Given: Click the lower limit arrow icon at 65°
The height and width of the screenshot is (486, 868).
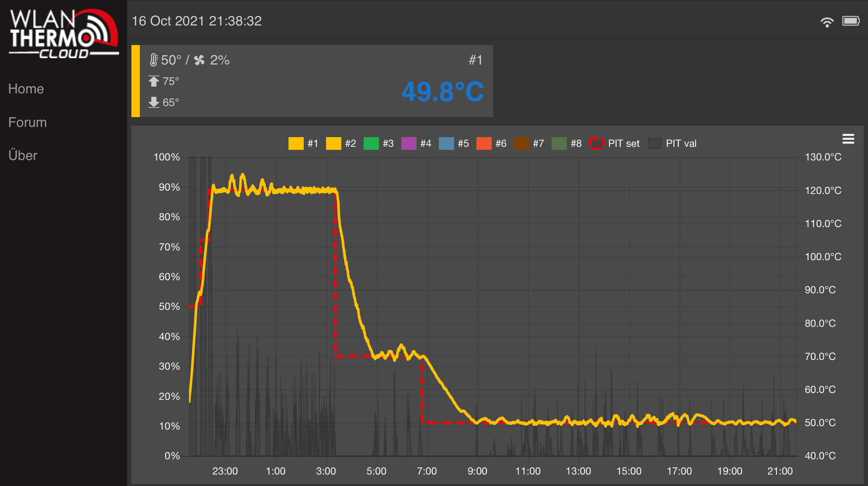Looking at the screenshot, I should [154, 102].
